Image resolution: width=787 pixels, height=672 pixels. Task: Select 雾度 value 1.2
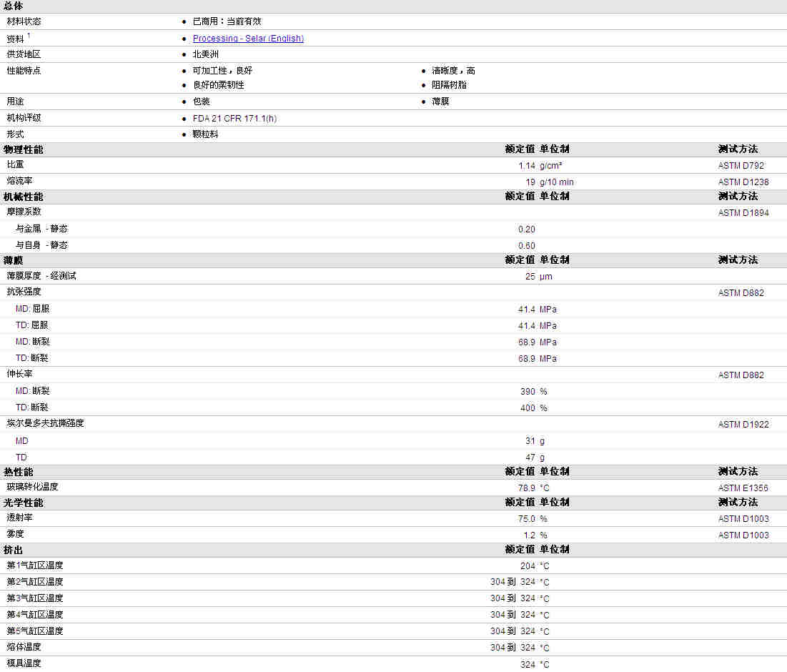tap(529, 535)
